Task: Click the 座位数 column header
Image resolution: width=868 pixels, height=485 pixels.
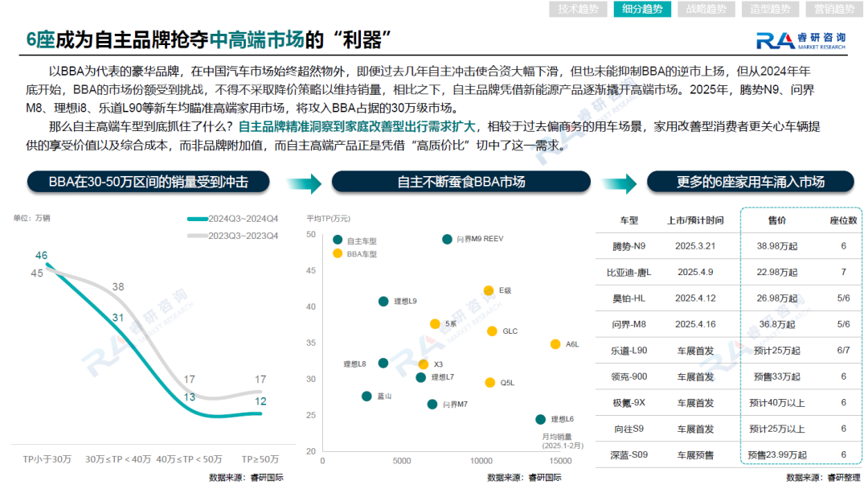Action: 843,220
